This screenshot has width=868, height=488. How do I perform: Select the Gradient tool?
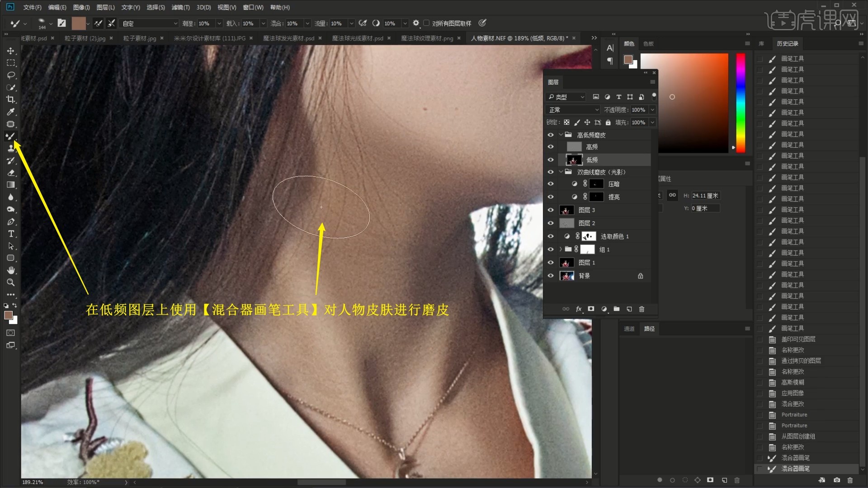click(x=11, y=185)
